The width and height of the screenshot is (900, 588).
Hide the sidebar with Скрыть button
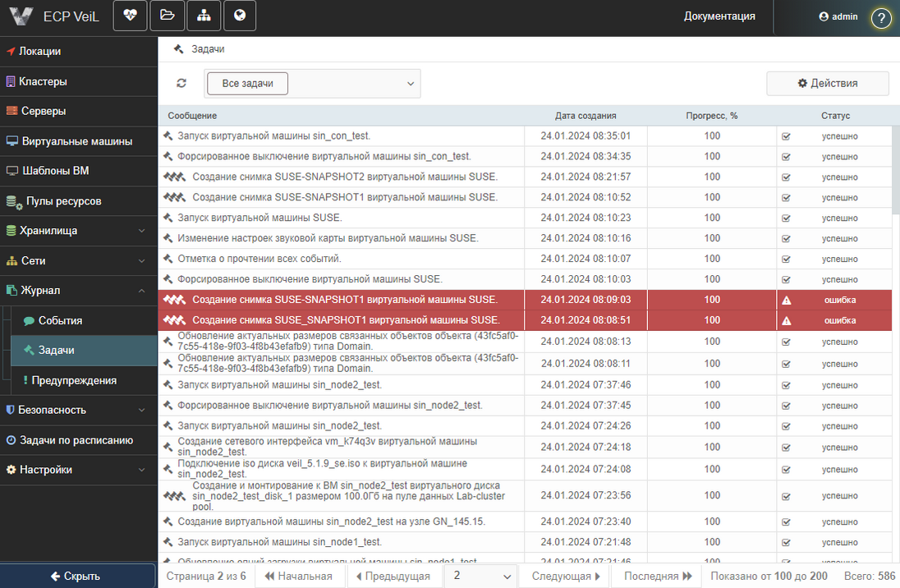point(77,576)
